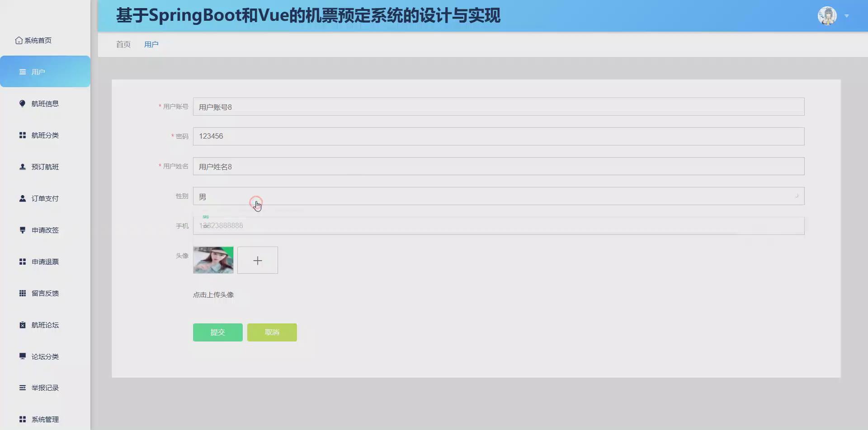868x430 pixels.
Task: Click the user icon beside 订单支付
Action: (23, 198)
